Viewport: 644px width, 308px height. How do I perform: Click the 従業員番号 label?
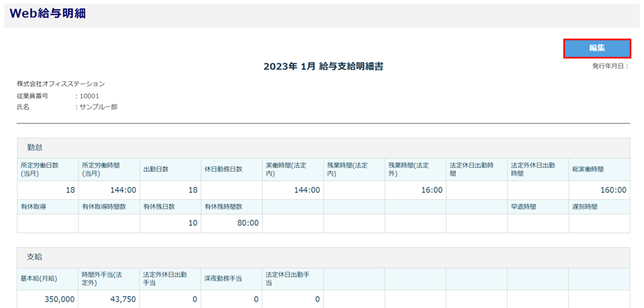pos(33,97)
